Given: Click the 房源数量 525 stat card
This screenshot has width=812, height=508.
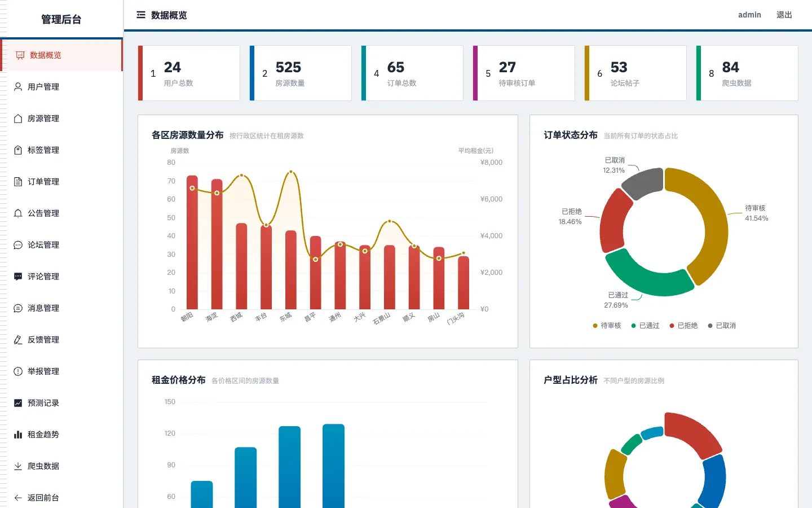Looking at the screenshot, I should [301, 73].
